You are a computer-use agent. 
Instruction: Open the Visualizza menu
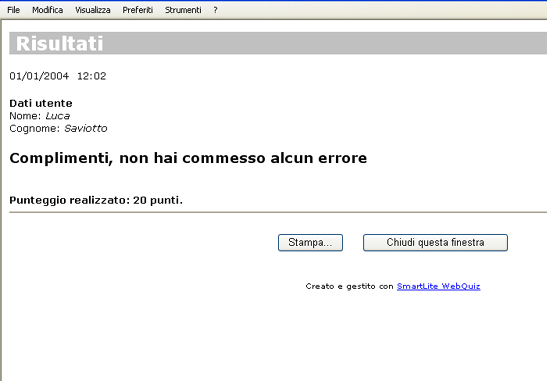click(93, 10)
